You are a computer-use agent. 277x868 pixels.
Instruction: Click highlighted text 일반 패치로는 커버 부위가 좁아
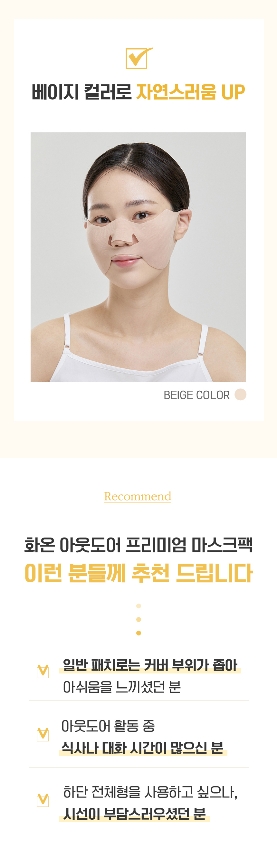(150, 665)
